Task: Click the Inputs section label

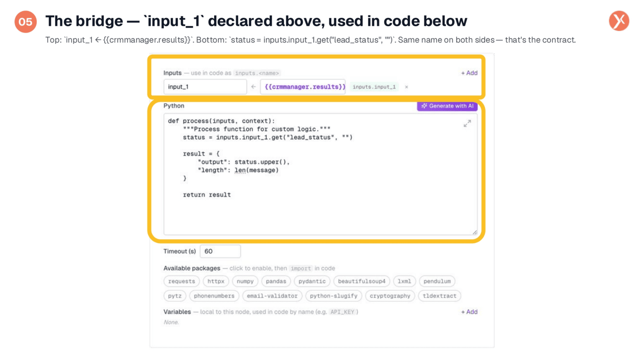Action: pos(172,73)
